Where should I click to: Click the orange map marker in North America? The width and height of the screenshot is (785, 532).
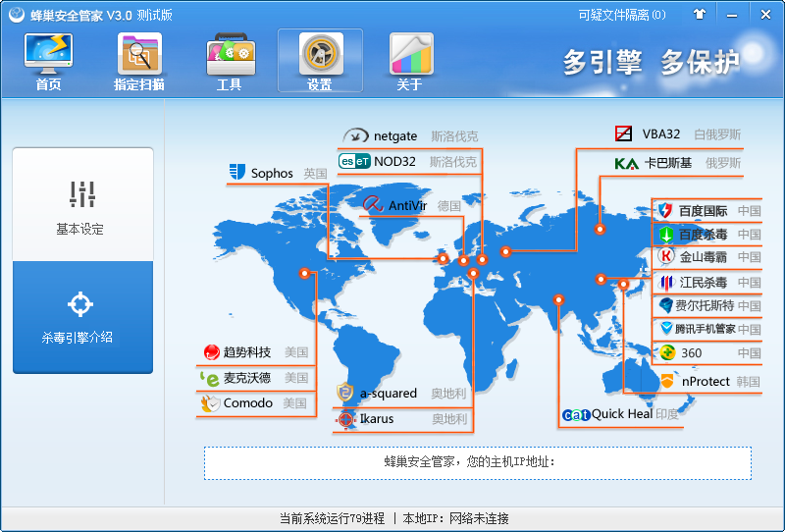pyautogui.click(x=304, y=273)
